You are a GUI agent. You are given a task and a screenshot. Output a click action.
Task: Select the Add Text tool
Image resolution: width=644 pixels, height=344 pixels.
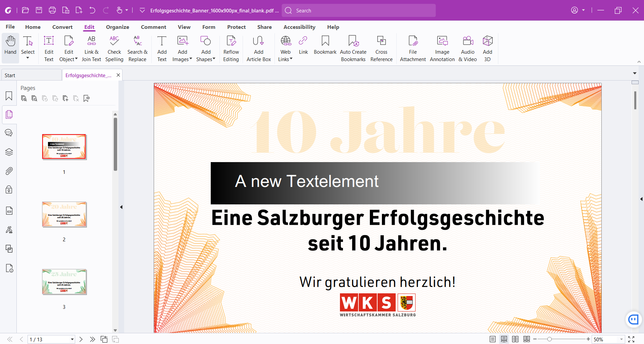pyautogui.click(x=162, y=48)
